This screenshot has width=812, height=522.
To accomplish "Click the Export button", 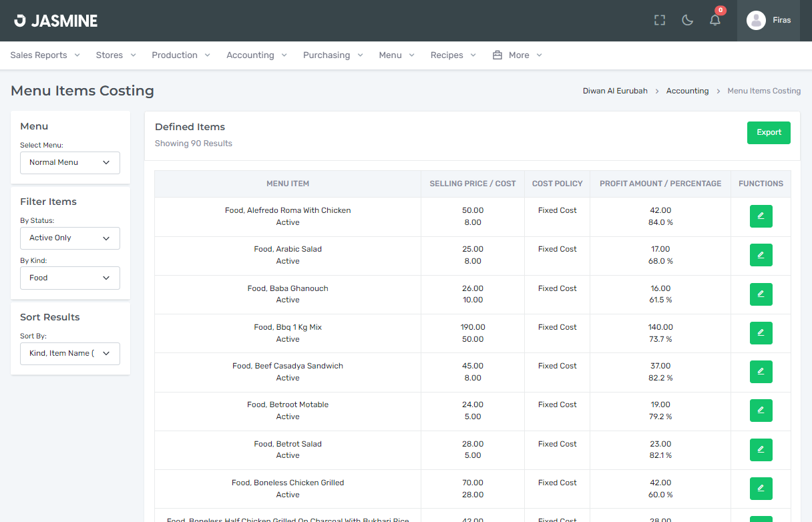I will pyautogui.click(x=769, y=133).
